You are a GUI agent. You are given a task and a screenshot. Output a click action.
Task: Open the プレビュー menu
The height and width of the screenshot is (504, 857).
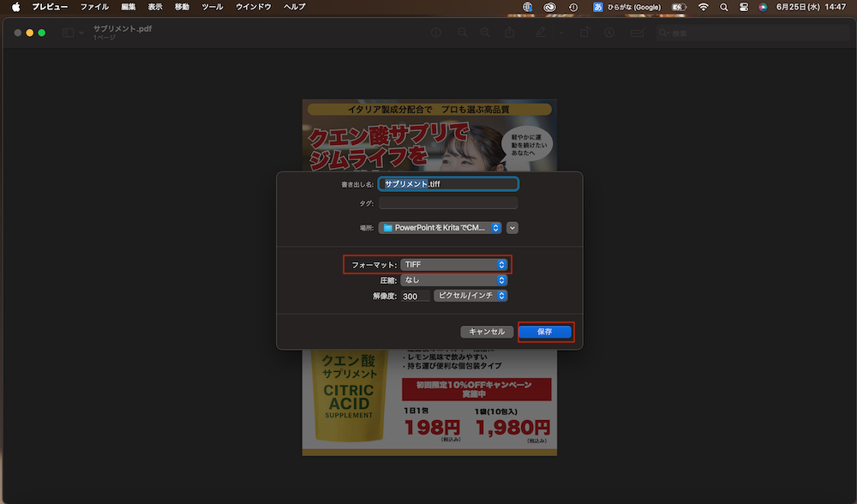click(x=50, y=7)
